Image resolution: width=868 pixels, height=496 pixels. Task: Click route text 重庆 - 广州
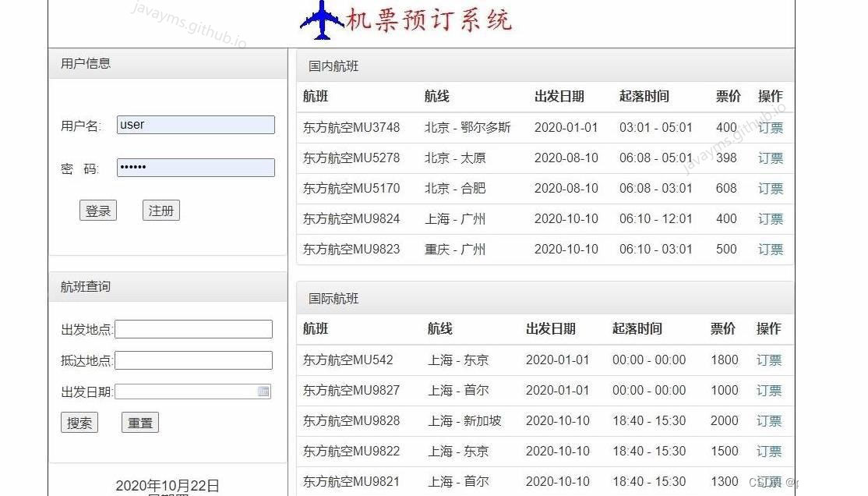[x=454, y=250]
